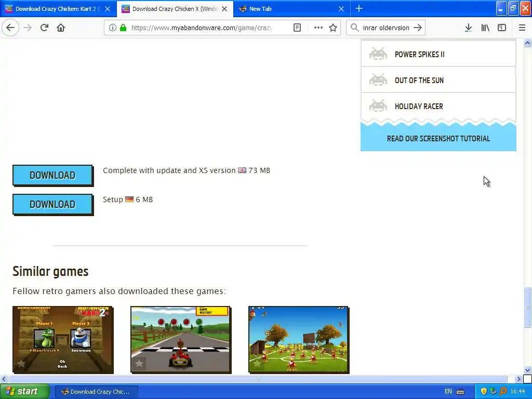Click Read Our Screenshot Tutorial banner
The height and width of the screenshot is (399, 532).
click(x=438, y=138)
